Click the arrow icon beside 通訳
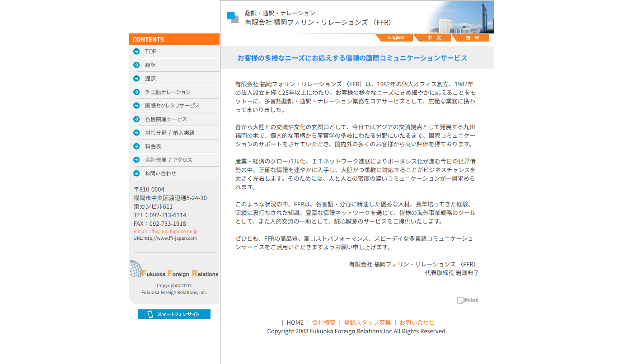The width and height of the screenshot is (623, 364). pos(136,79)
